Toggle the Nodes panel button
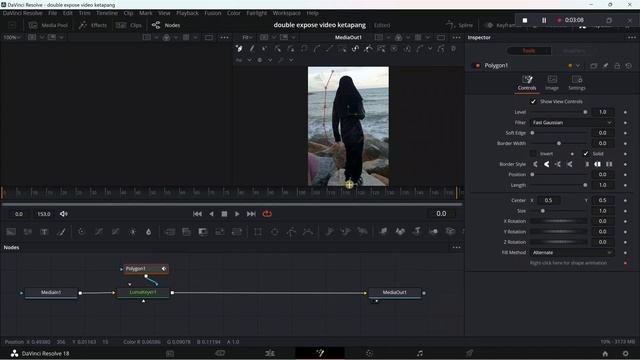The width and height of the screenshot is (640, 360). tap(166, 25)
